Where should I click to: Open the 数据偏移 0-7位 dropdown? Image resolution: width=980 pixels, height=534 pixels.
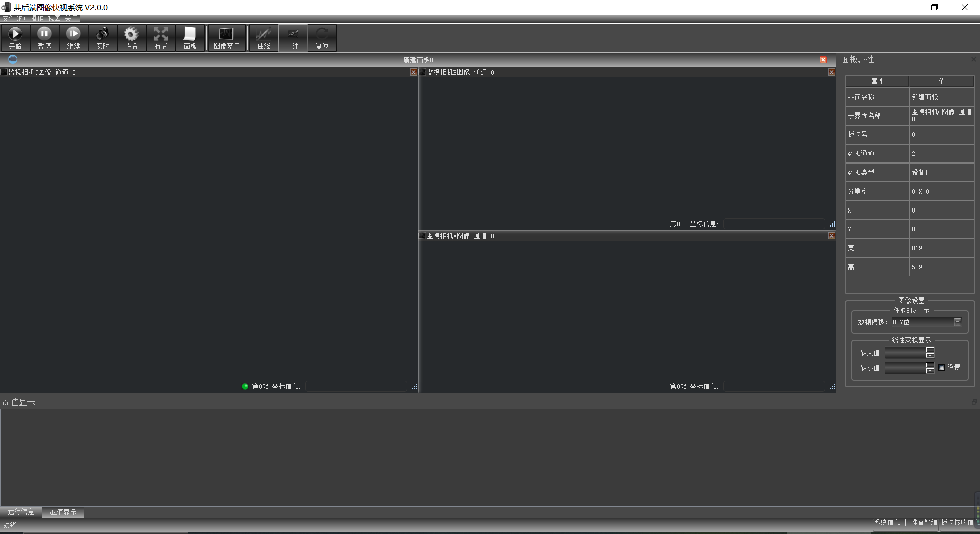(x=926, y=322)
